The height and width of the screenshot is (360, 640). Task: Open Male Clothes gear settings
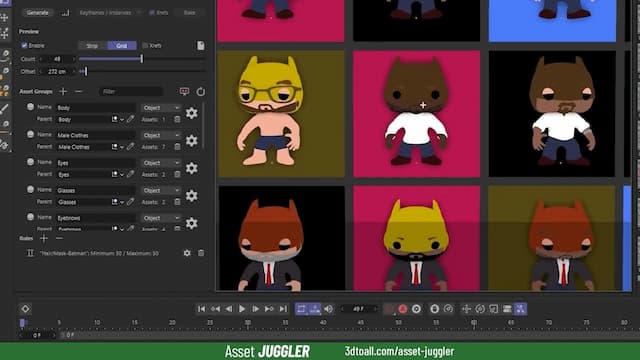(x=191, y=141)
